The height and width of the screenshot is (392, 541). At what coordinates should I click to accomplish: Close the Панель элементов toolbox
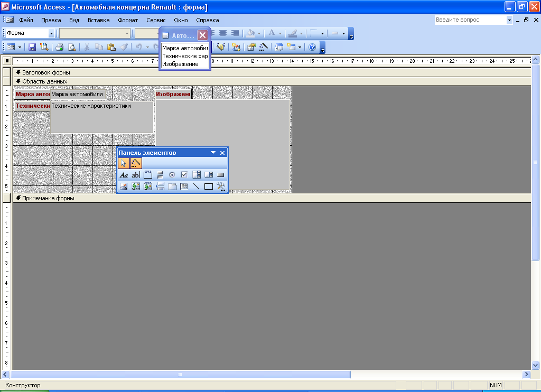222,153
